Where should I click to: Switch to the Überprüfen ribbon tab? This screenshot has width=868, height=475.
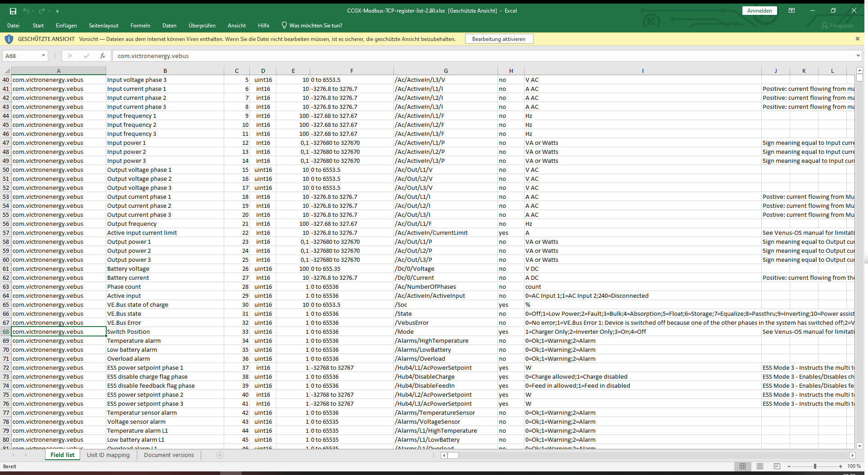click(x=202, y=26)
